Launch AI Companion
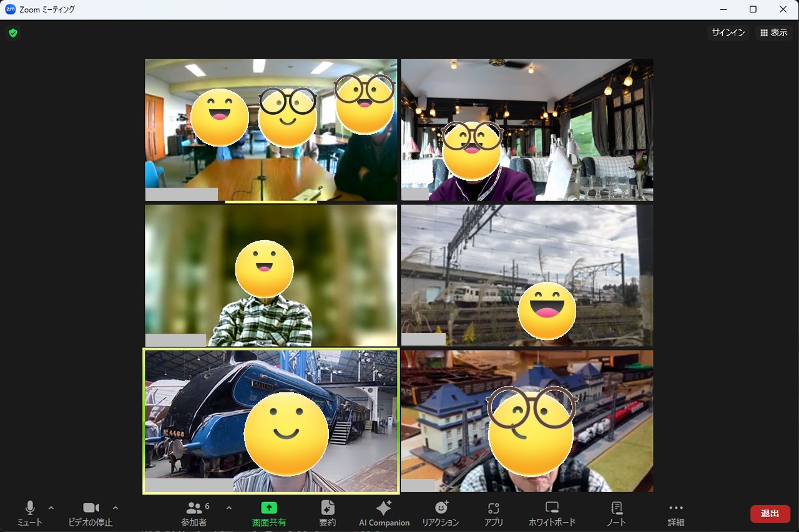 (x=384, y=513)
